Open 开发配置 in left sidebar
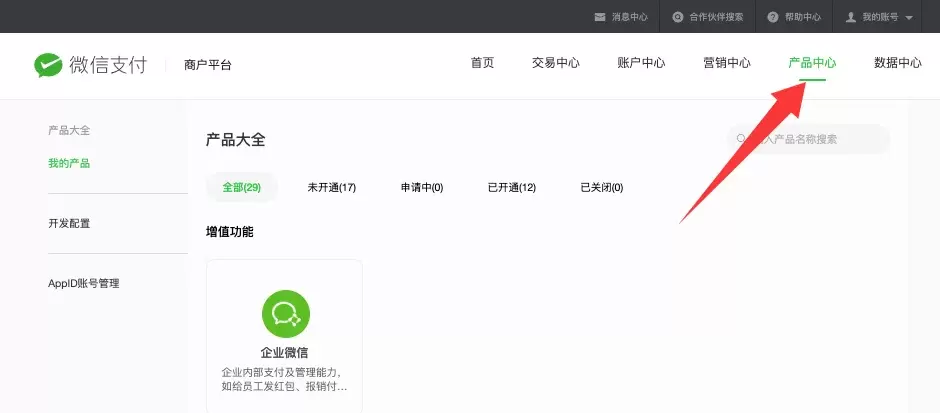The image size is (940, 413). (69, 224)
